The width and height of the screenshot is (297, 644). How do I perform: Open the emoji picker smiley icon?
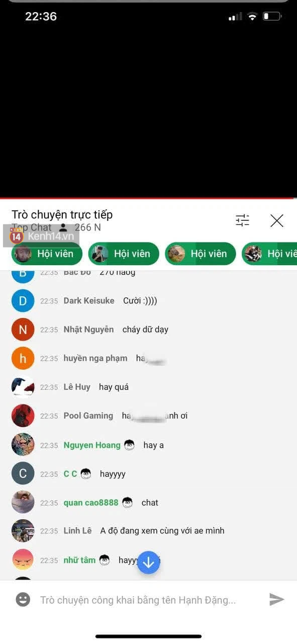[23, 599]
